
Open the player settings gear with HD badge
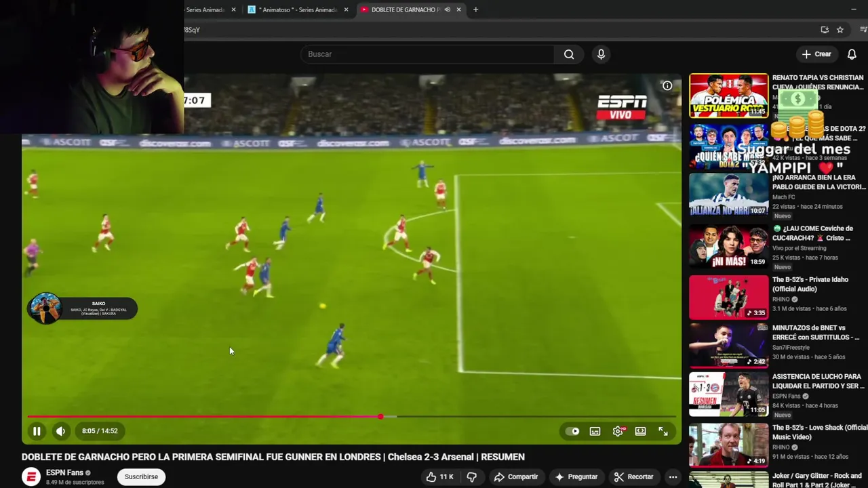[x=618, y=431]
